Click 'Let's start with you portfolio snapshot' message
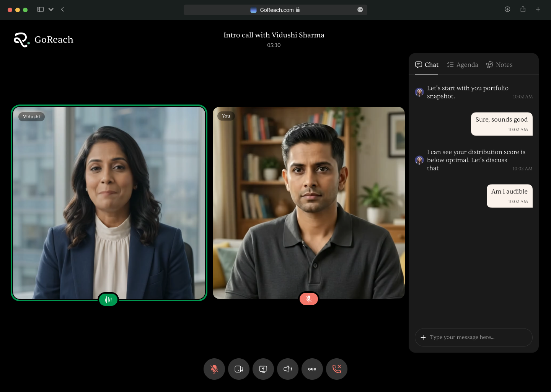Screen dimensions: 551x392 tap(468, 92)
